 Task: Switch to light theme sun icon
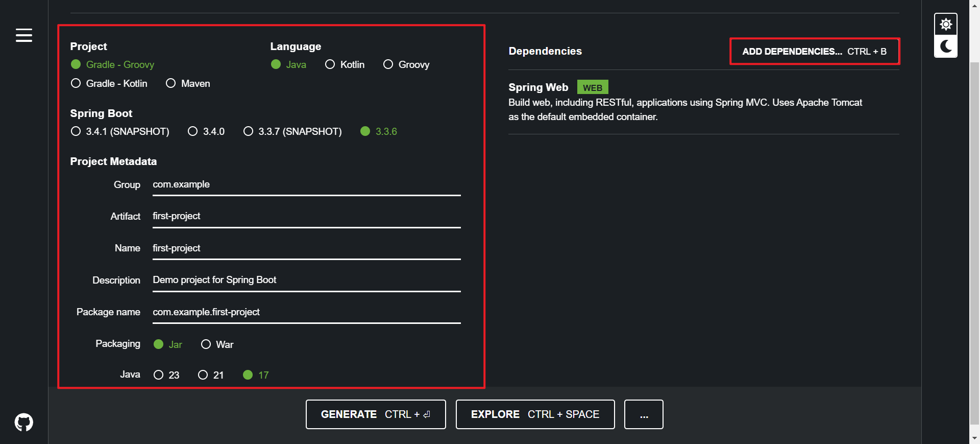[x=946, y=24]
